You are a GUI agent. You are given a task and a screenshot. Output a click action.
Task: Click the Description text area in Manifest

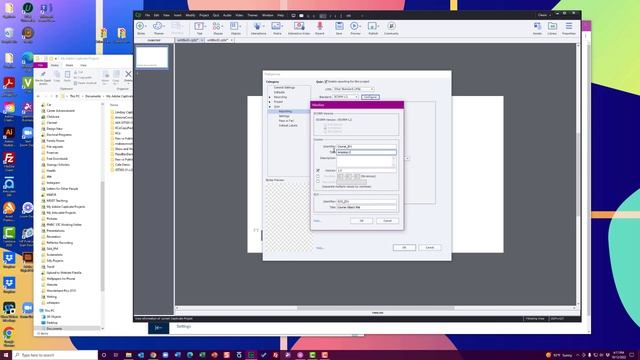[365, 161]
